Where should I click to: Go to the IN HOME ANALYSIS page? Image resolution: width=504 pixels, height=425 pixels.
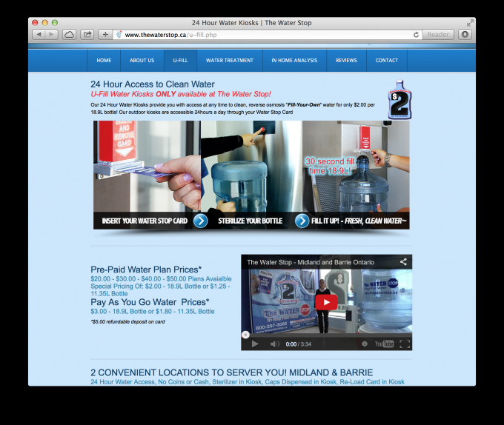click(x=294, y=60)
